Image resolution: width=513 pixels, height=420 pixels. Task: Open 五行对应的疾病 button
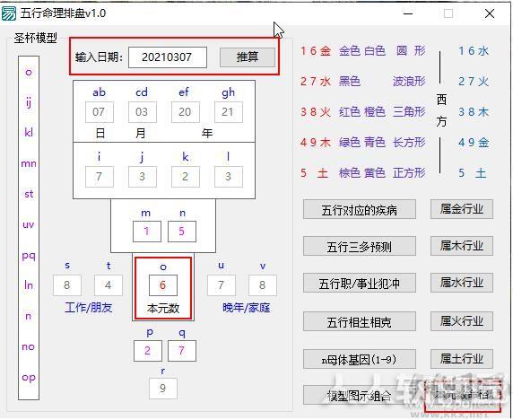coord(360,209)
